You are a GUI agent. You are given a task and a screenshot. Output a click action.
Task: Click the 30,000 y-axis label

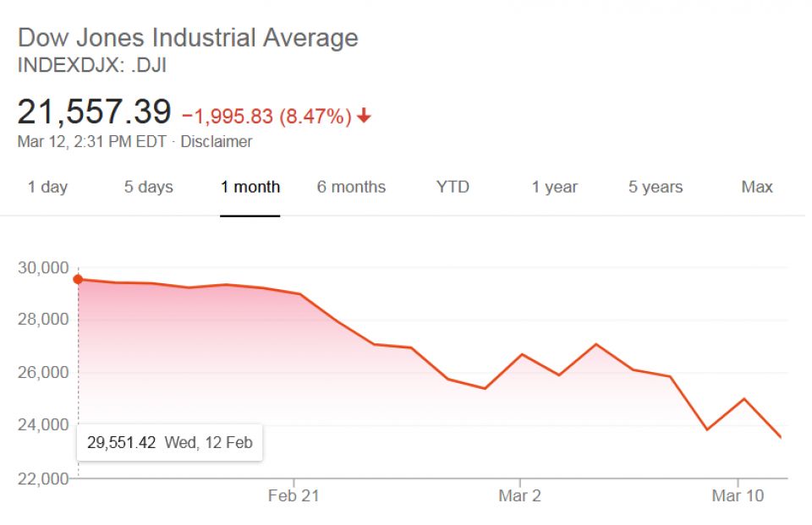point(41,268)
